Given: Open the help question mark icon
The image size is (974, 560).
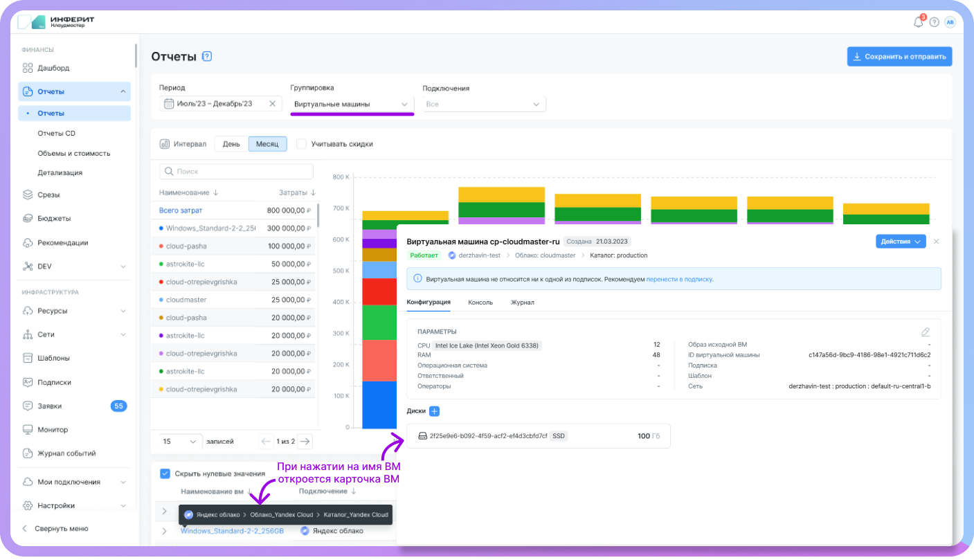Looking at the screenshot, I should click(934, 22).
